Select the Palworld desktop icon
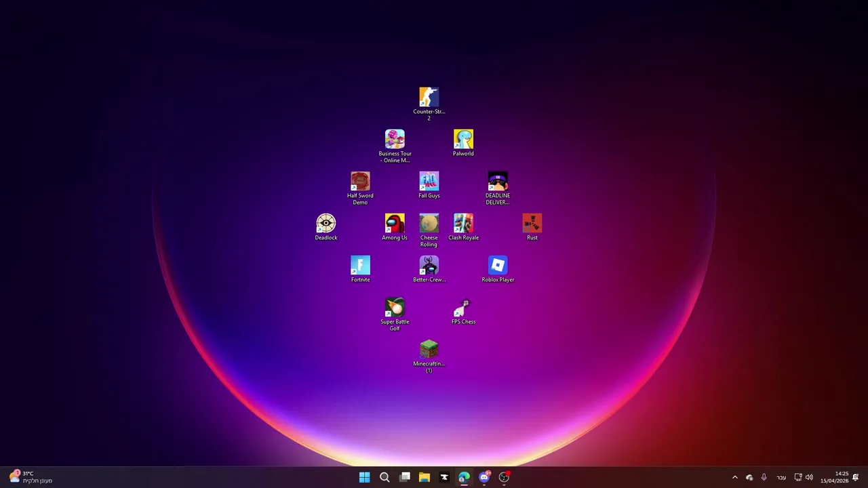The image size is (868, 488). coord(463,143)
